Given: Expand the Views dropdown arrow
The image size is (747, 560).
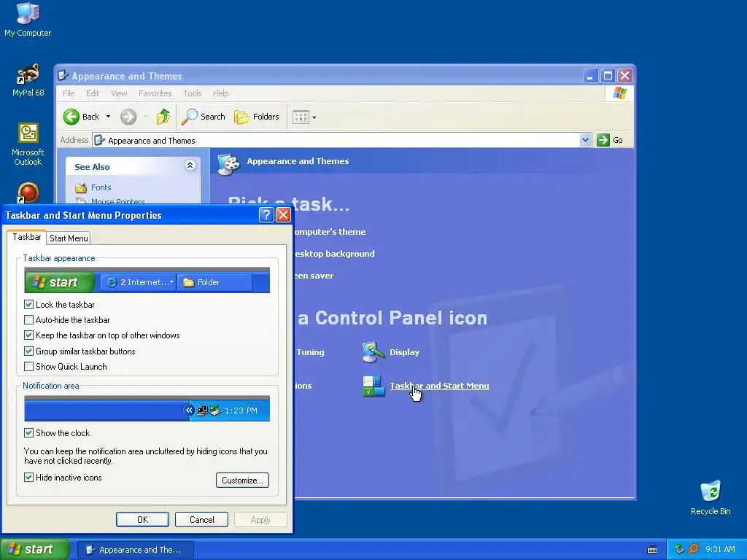Looking at the screenshot, I should (314, 117).
